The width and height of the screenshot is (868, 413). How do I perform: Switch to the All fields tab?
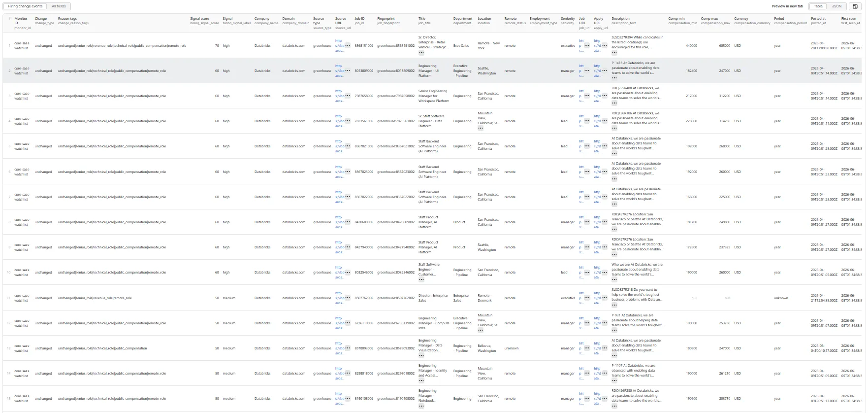(59, 6)
